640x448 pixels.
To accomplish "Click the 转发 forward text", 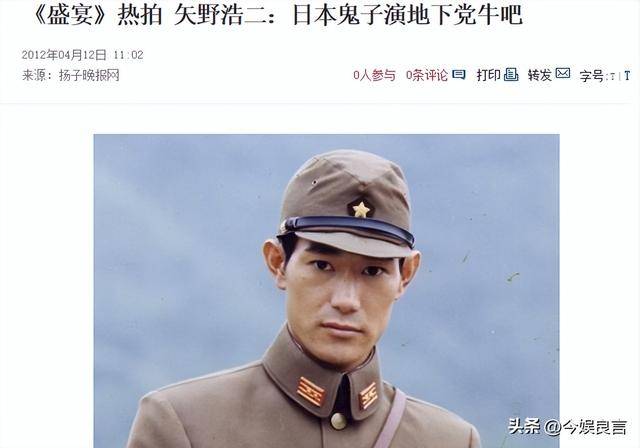I will coord(540,75).
